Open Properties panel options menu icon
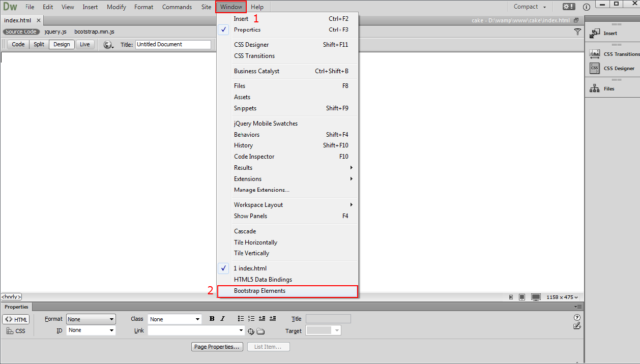This screenshot has height=364, width=640. tap(577, 307)
